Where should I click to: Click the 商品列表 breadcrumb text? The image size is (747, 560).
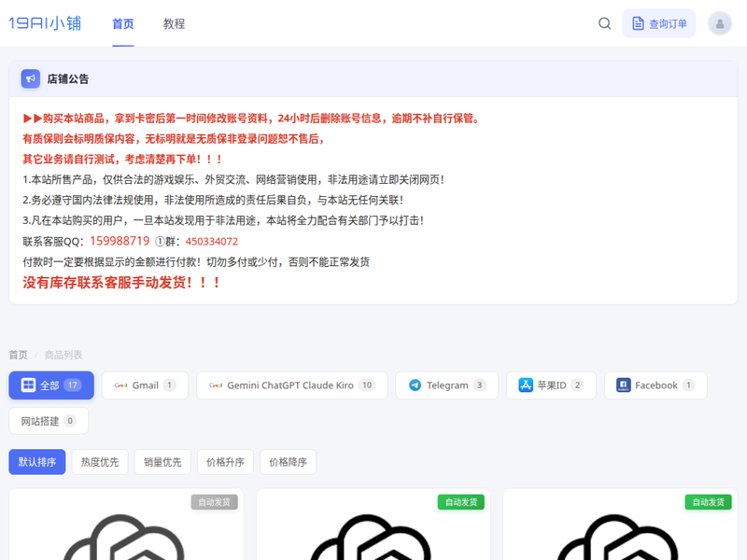coord(63,355)
